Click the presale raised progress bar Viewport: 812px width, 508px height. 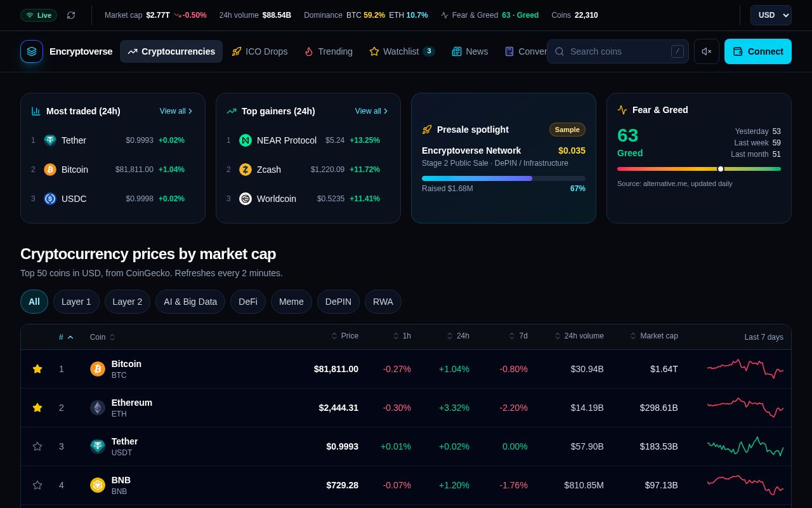[x=504, y=178]
